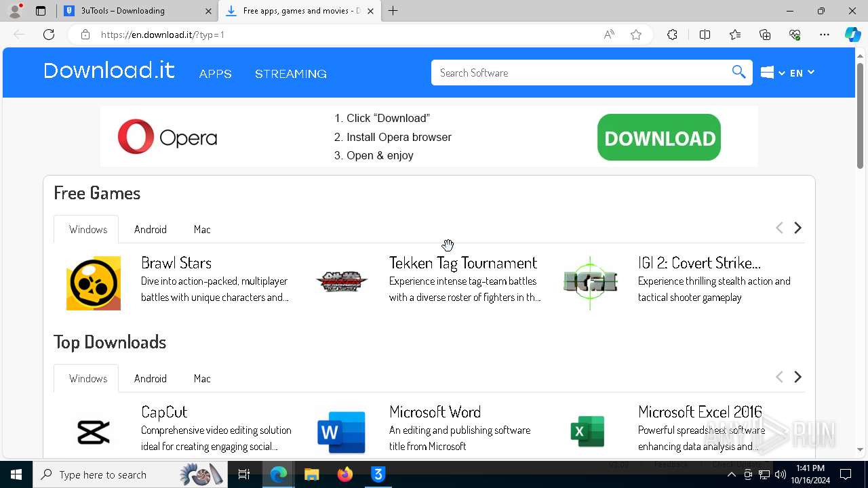Viewport: 868px width, 488px height.
Task: Select Windows tab under Free Games
Action: click(x=88, y=229)
